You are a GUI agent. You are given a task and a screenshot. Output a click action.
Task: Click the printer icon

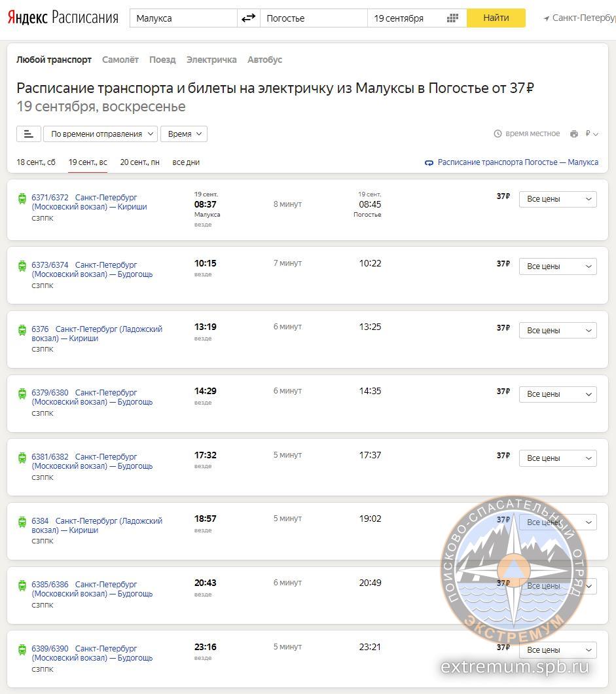pyautogui.click(x=574, y=134)
